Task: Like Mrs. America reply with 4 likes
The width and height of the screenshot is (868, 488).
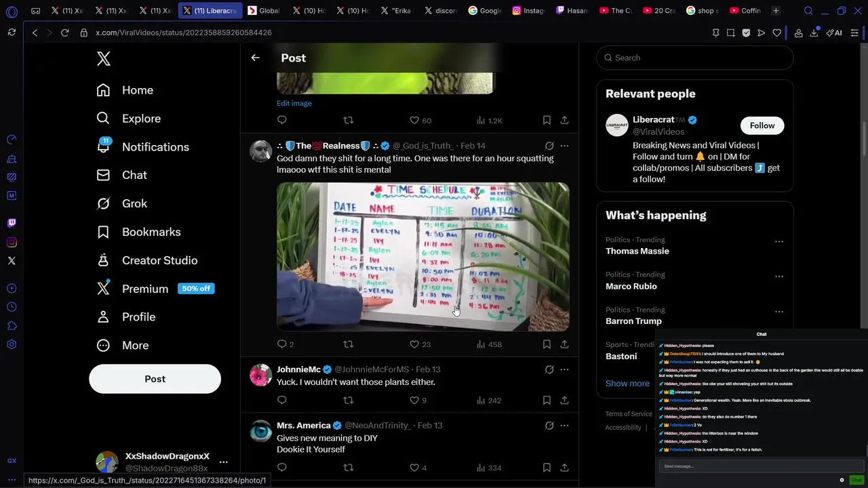Action: click(x=418, y=468)
